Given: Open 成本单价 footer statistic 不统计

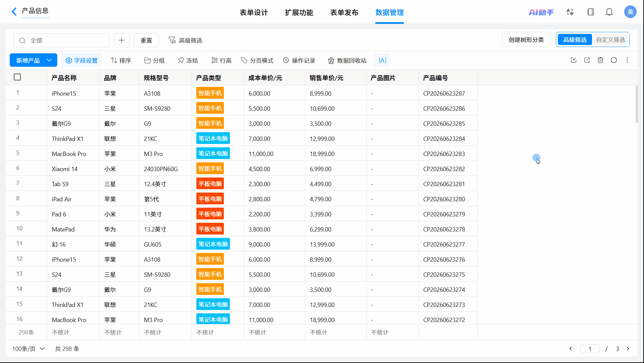Looking at the screenshot, I should [257, 332].
